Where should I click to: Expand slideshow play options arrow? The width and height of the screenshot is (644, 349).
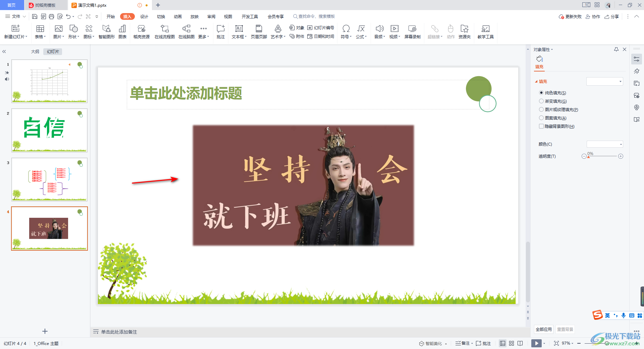544,343
